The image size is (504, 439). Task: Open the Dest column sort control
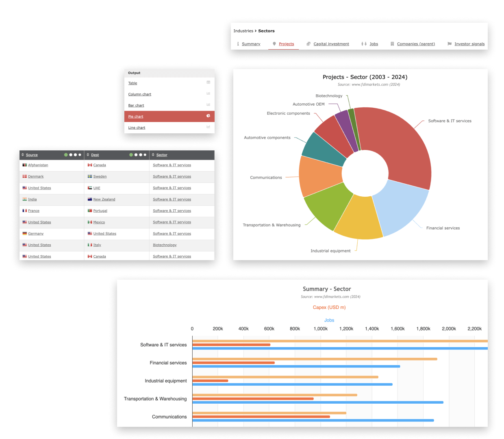point(89,155)
